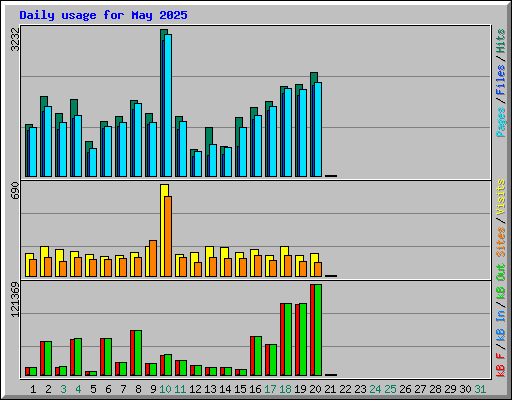Click the day 20 hits bar
Image resolution: width=512 pixels, height=400 pixels.
coord(314,77)
